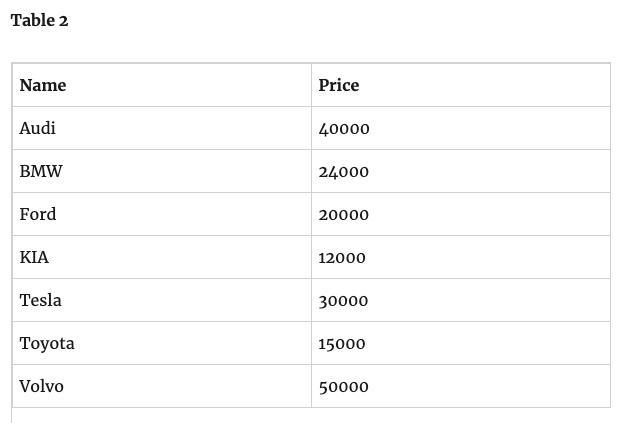The image size is (623, 423).
Task: Select the 12000 price value
Action: pyautogui.click(x=342, y=257)
